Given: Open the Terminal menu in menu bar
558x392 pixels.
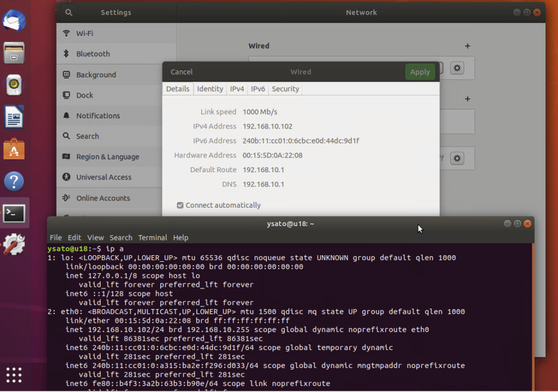Looking at the screenshot, I should click(153, 238).
